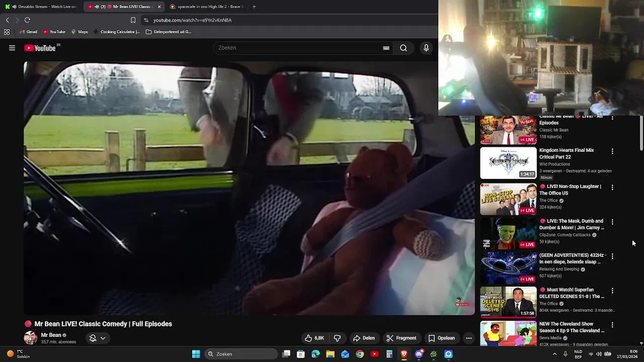
Task: Go back in browser history
Action: pyautogui.click(x=7, y=20)
